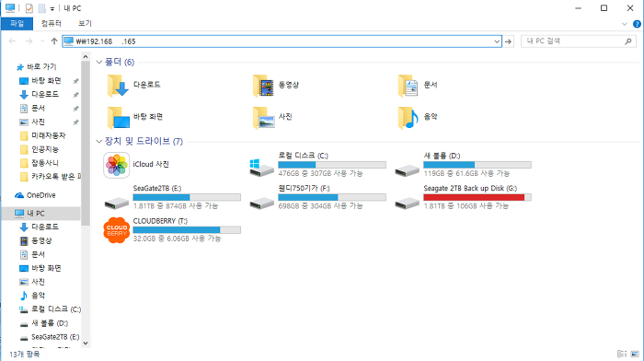Click the 폴더 (6) group header text

point(120,62)
